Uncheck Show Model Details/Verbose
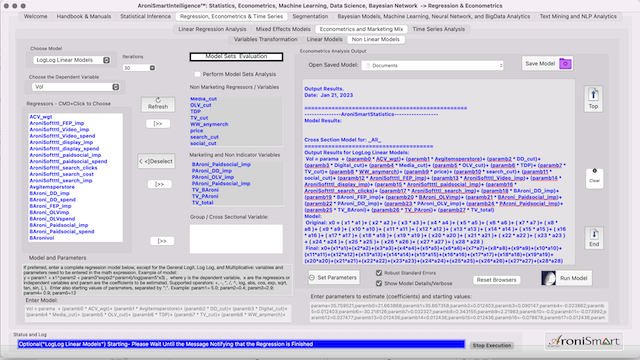Screen dimensions: 640x360 379,283
